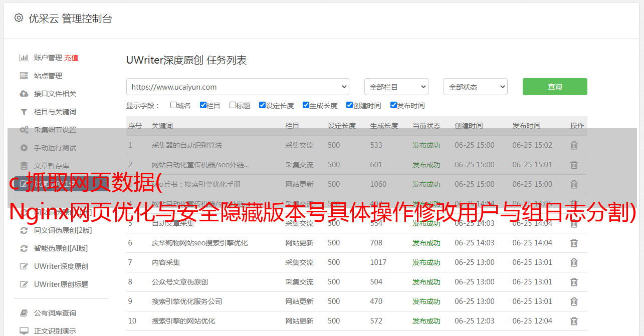Screen dimensions: 644x336
Task: Open UWriter深度原创 in the sidebar
Action: [x=61, y=266]
